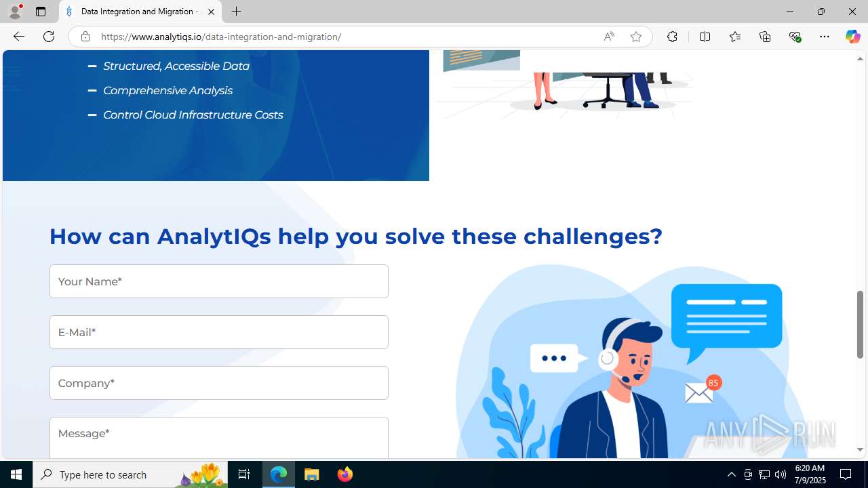This screenshot has width=868, height=488.
Task: Click the scrollbar up arrow
Action: pos(860,58)
